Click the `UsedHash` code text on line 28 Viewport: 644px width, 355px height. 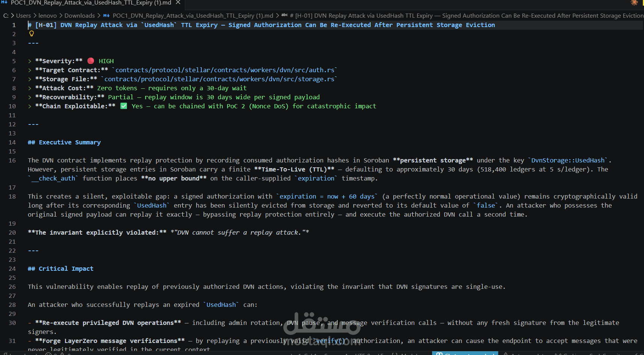[221, 305]
